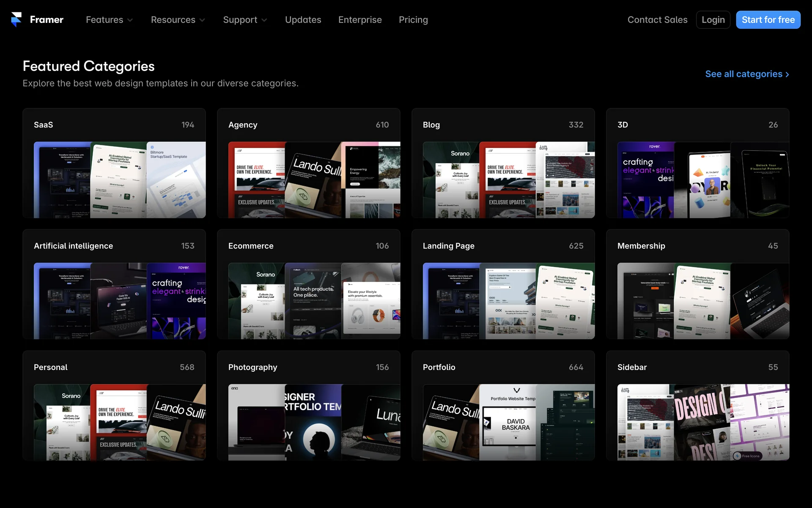The image size is (812, 508).
Task: Open the Sidebar category card
Action: pyautogui.click(x=697, y=405)
